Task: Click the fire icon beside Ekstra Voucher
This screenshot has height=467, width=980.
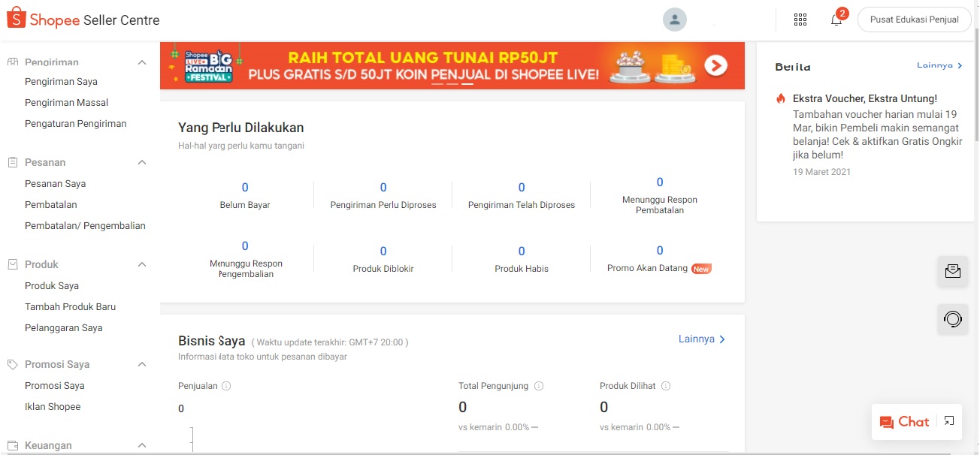Action: coord(781,98)
